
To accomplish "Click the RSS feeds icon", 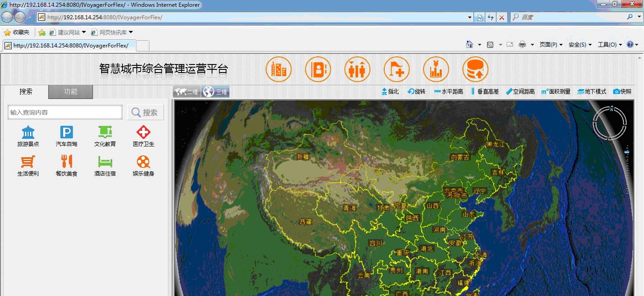I will pos(490,44).
